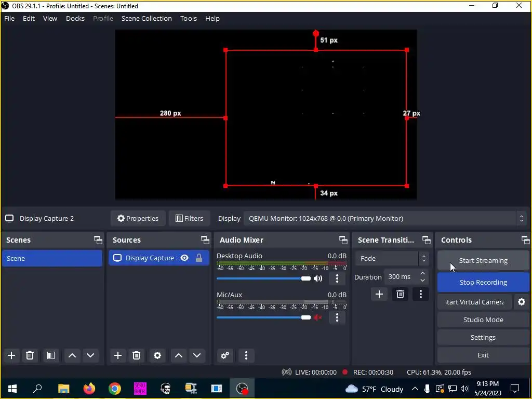Click Exit button in Controls
Screen dimensions: 532x399
pyautogui.click(x=483, y=355)
